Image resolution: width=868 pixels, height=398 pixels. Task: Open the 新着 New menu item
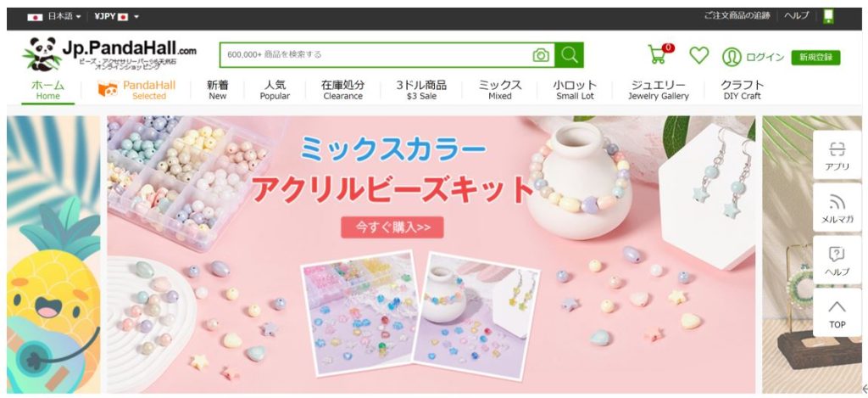click(218, 90)
